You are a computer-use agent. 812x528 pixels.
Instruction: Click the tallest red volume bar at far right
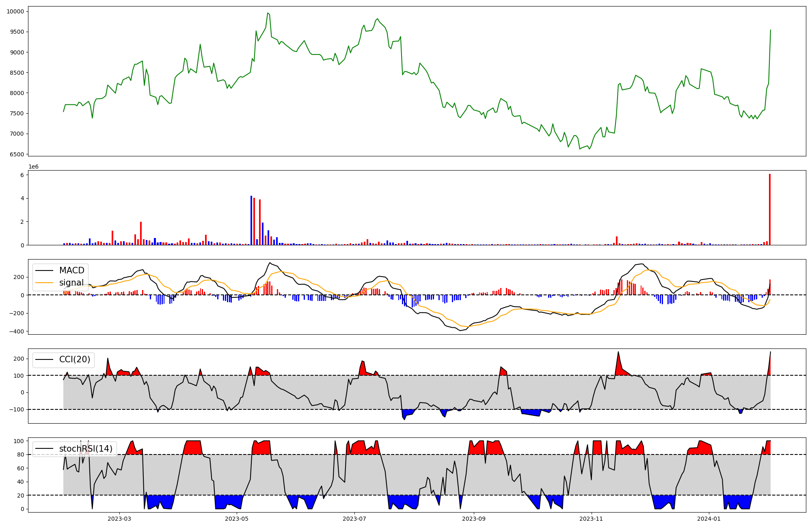(769, 209)
